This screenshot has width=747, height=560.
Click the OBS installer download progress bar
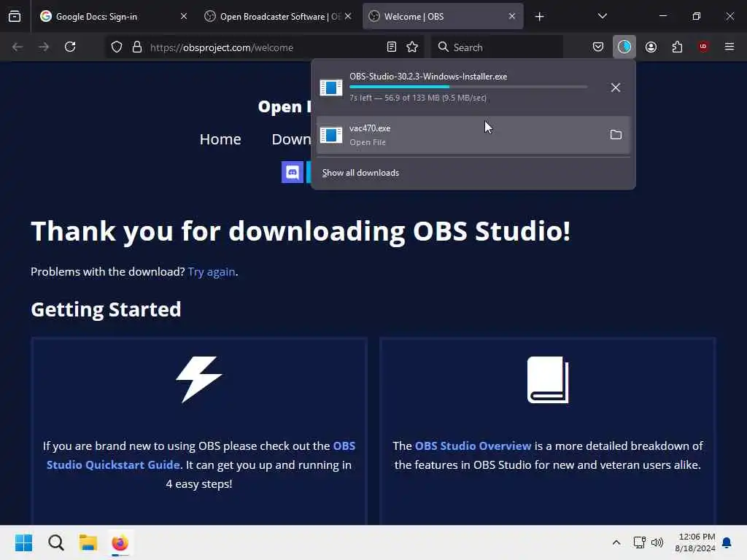pos(468,87)
